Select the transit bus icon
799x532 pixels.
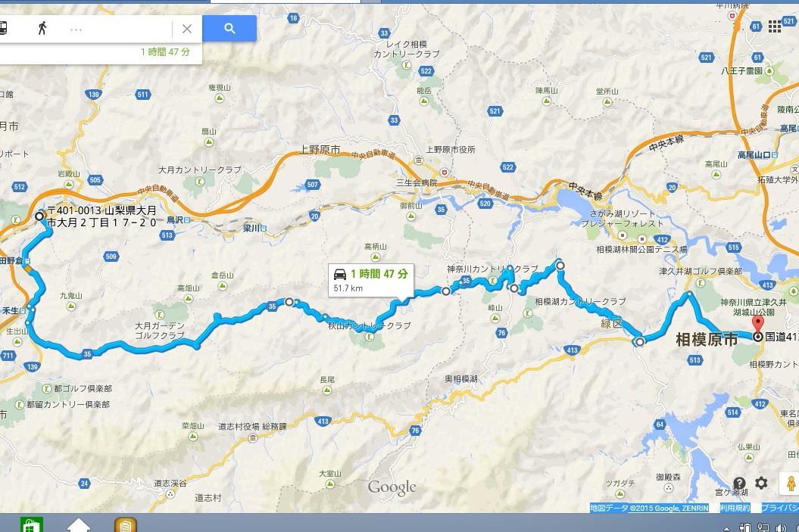2,28
